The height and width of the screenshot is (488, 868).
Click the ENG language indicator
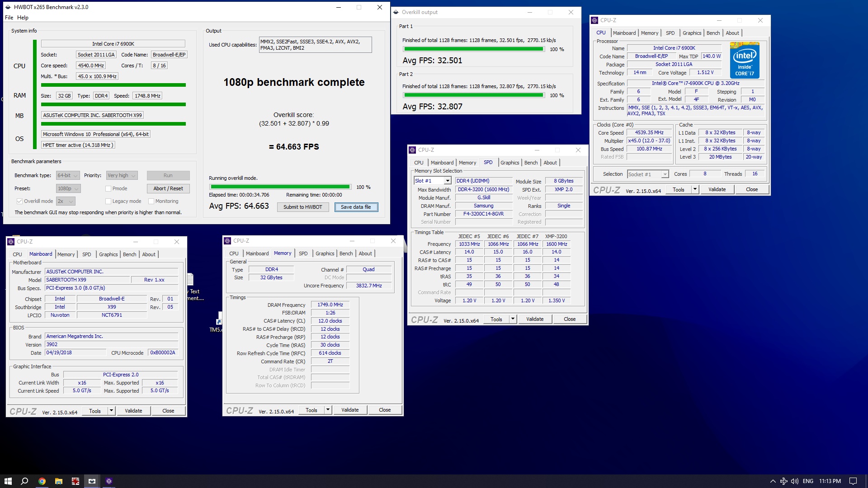point(808,481)
